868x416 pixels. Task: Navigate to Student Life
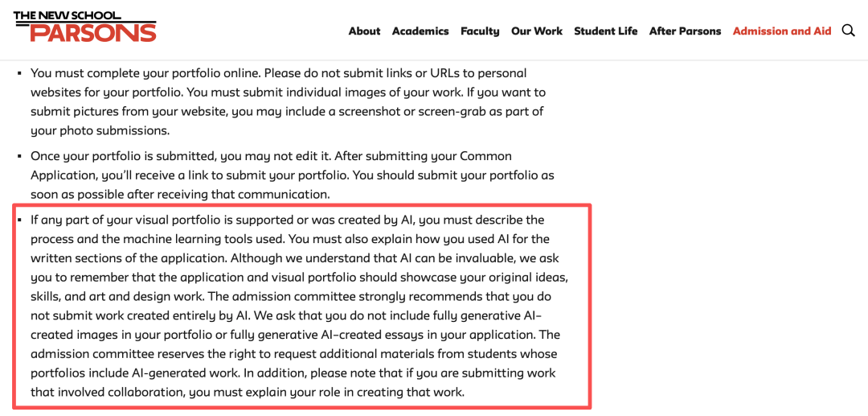[x=606, y=31]
